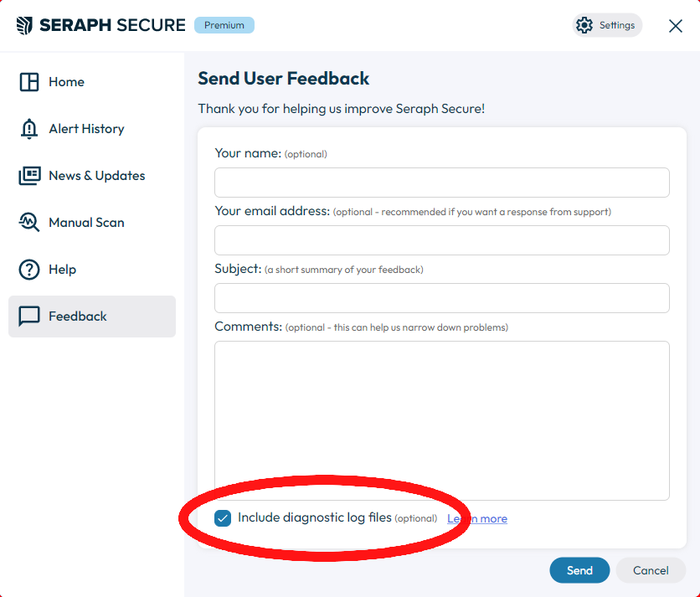Click the Premium badge
The width and height of the screenshot is (700, 597).
point(224,25)
